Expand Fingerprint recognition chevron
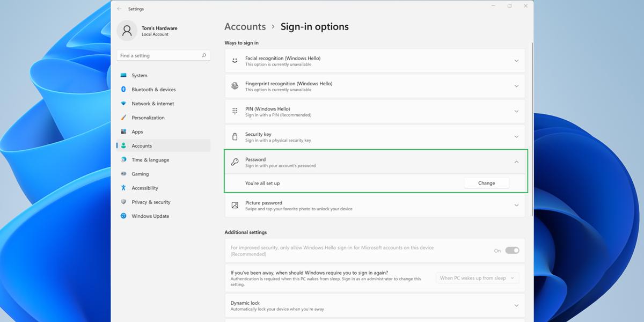Viewport: 644px width, 322px height. pos(517,86)
